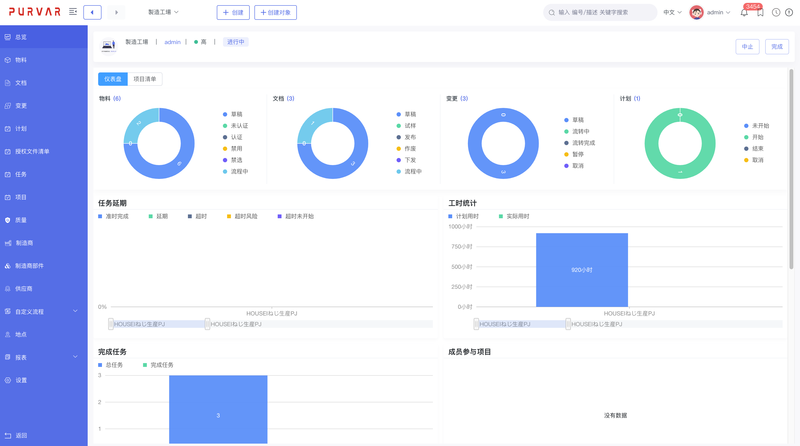Open 变更 changes in the sidebar
The image size is (800, 446).
[43, 106]
